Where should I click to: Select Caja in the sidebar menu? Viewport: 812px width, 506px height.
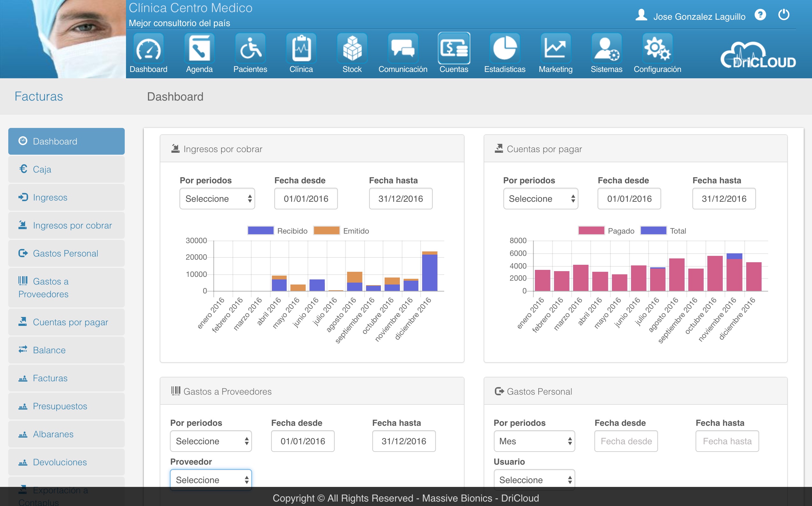(66, 169)
